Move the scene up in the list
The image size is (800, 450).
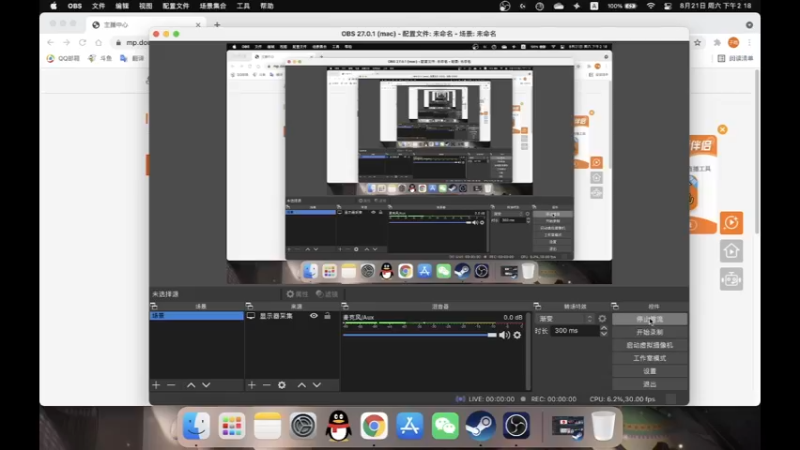[x=191, y=385]
